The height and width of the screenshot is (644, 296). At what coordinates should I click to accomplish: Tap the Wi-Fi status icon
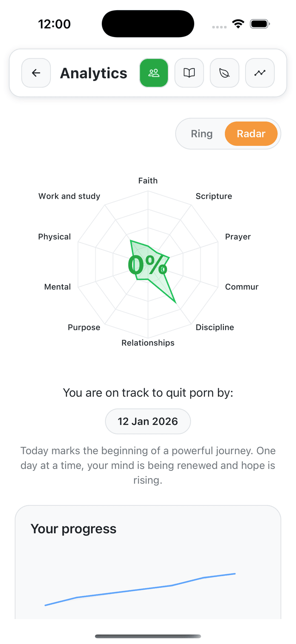pos(238,24)
